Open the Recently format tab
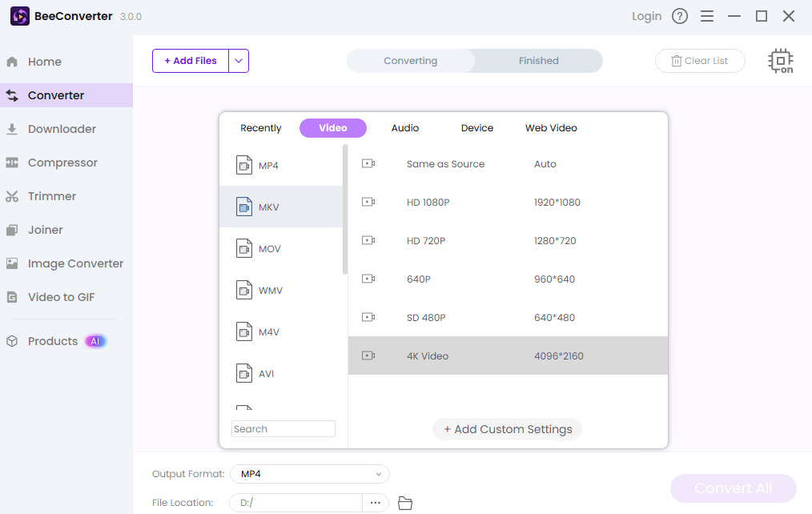812x514 pixels. [260, 128]
